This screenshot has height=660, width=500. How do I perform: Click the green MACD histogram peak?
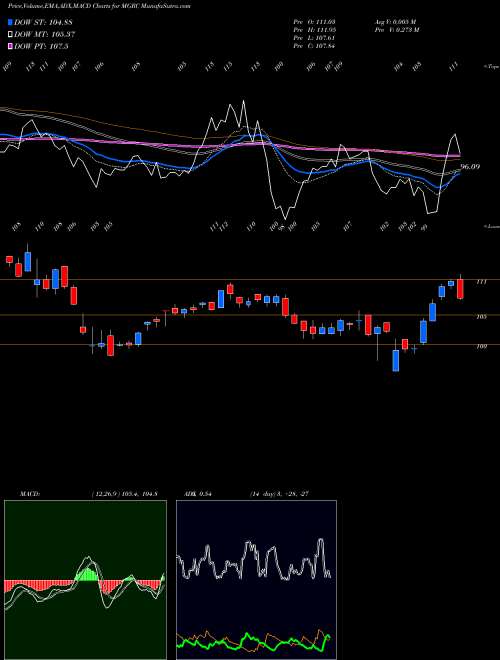tap(88, 573)
